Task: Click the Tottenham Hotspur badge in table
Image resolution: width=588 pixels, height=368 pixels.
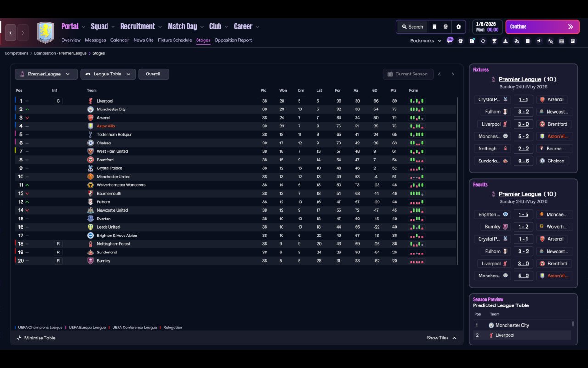Action: click(90, 135)
